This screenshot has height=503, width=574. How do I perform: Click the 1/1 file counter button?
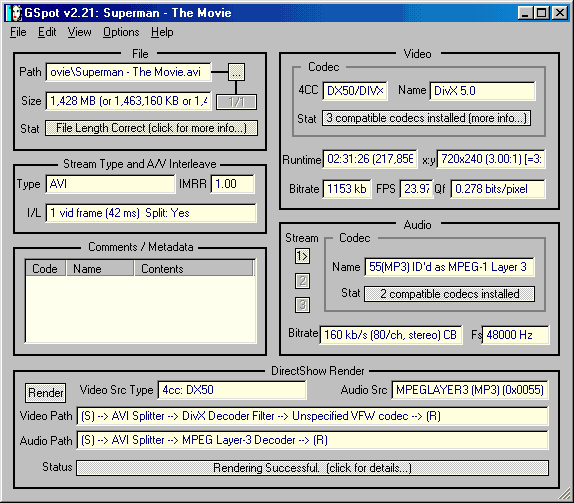(x=236, y=102)
